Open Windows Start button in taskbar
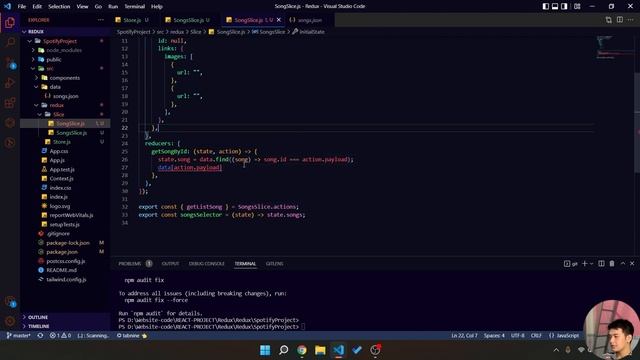640x360 pixels. pos(265,350)
